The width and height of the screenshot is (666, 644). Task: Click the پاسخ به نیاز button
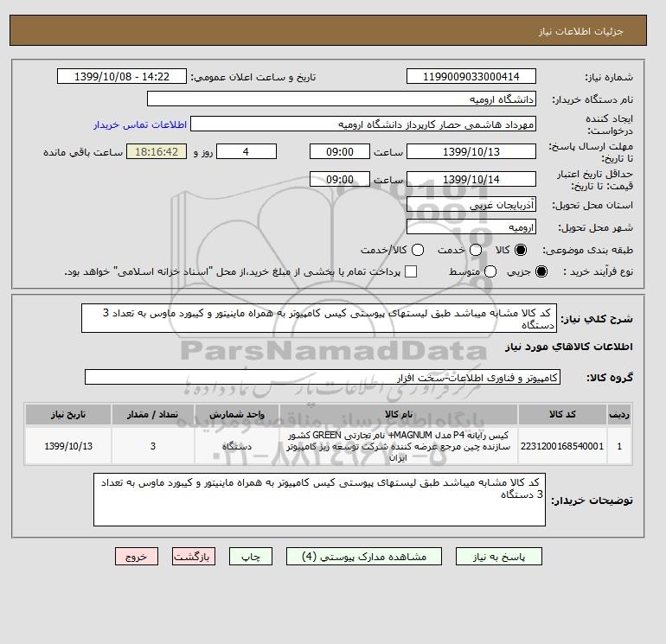(499, 556)
